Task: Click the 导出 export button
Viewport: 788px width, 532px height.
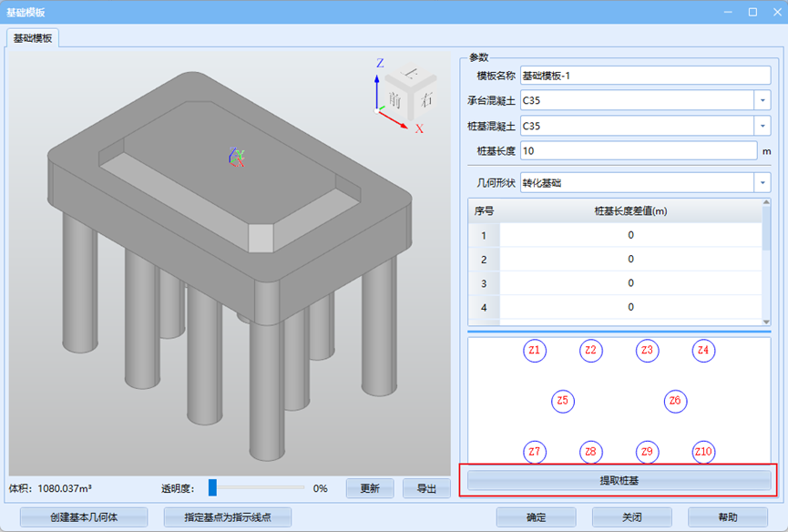Action: coord(426,488)
